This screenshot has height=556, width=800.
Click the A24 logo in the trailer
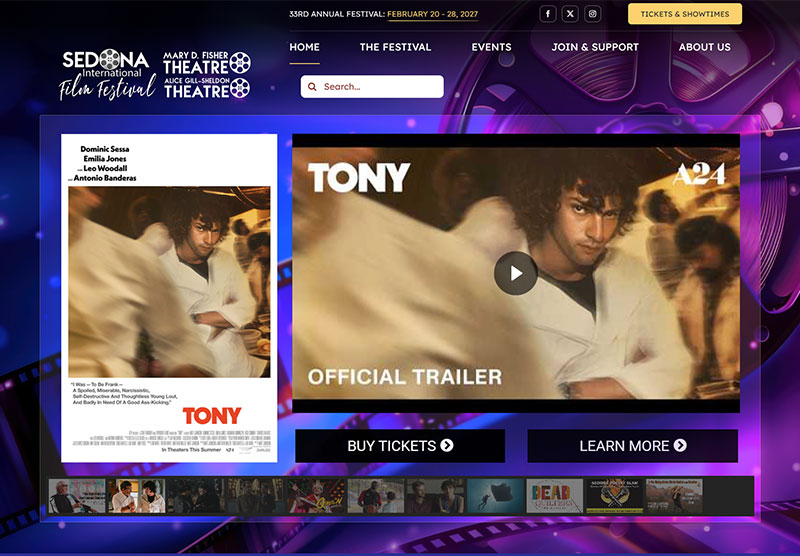coord(699,175)
